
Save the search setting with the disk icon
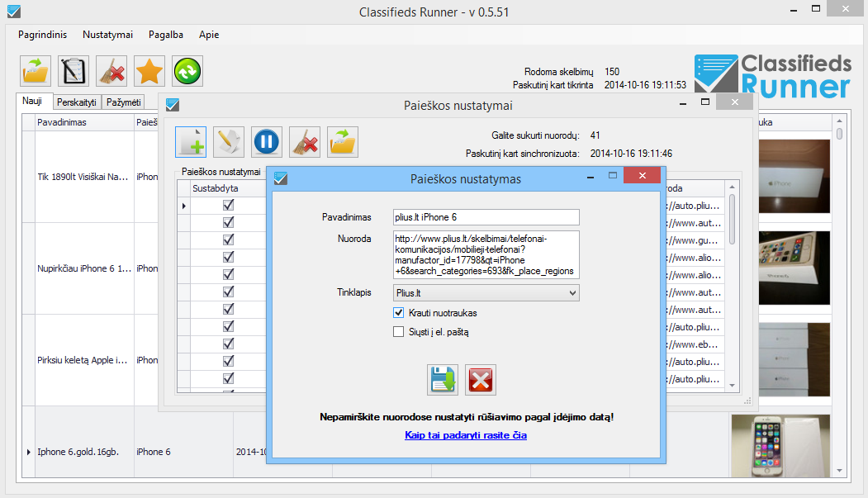[x=443, y=380]
